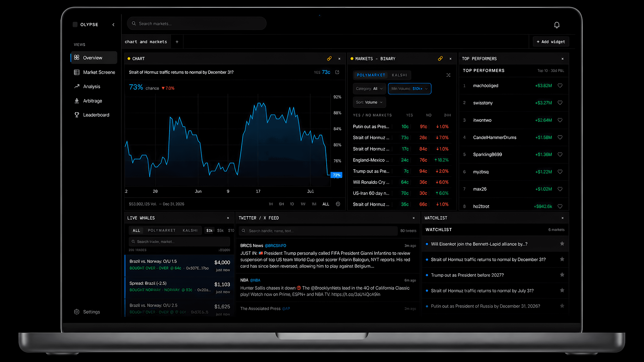The height and width of the screenshot is (362, 644).
Task: Close the Top Performers widget
Action: (x=562, y=59)
